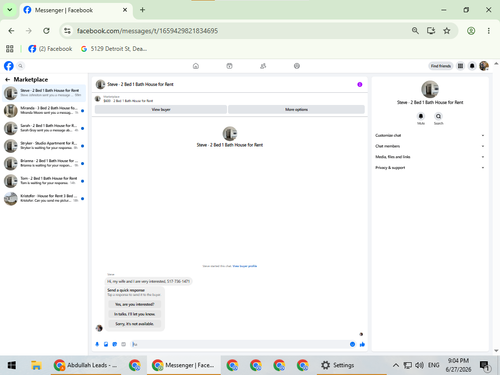Click the install app icon in address bar

[431, 31]
